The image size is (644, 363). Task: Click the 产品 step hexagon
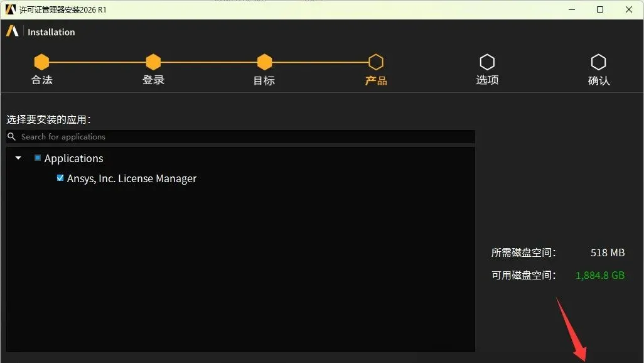[x=376, y=62]
